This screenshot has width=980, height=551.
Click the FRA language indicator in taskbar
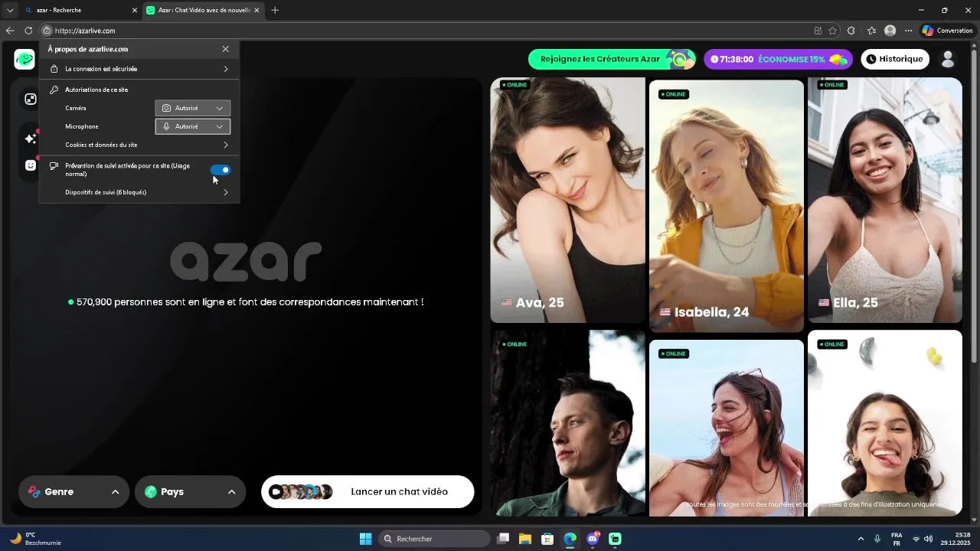coord(897,539)
